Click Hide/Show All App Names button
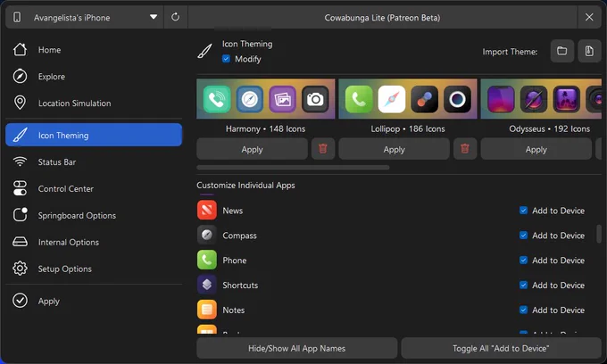Viewport: 607px width, 364px height. pos(297,348)
